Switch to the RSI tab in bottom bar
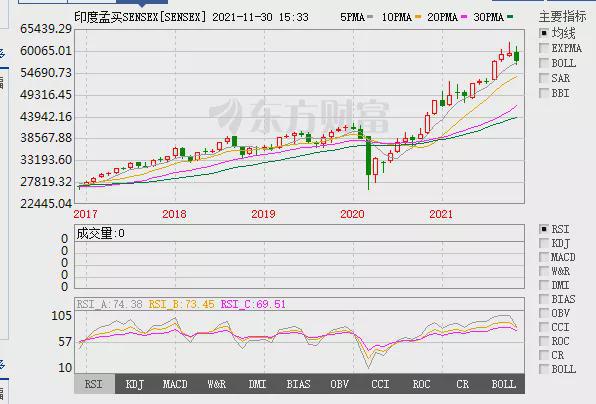This screenshot has height=404, width=596. [94, 384]
